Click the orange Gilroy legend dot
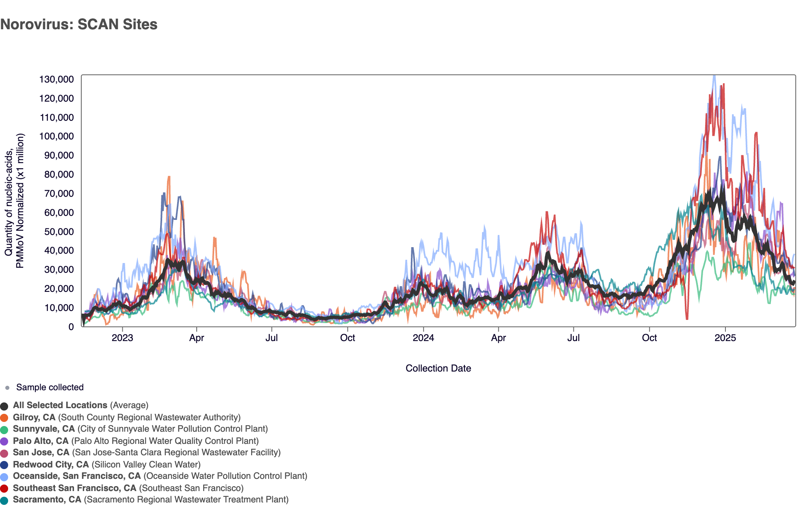Screen dimensions: 812x513 point(4,418)
